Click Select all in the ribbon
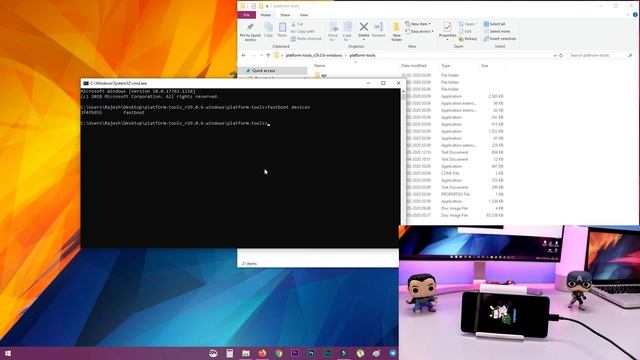640x360 pixels. [x=494, y=24]
